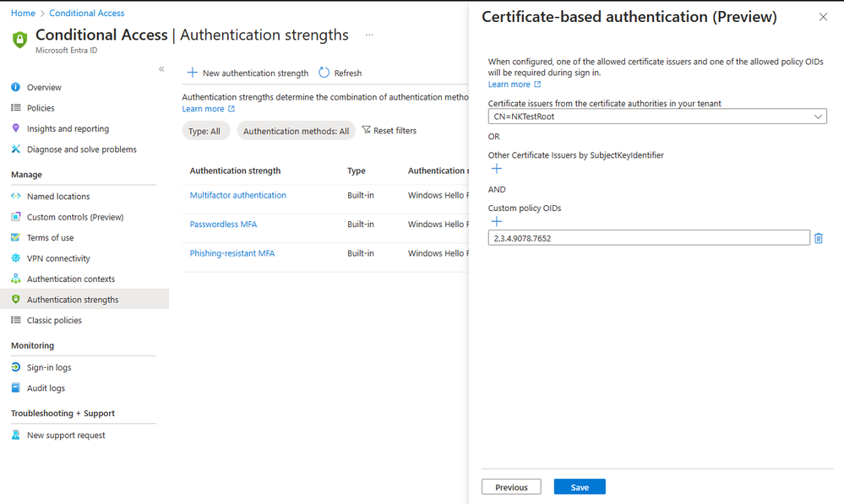Add another Certificate Issuer by SubjectKeyIdentifier
844x504 pixels.
click(x=496, y=169)
